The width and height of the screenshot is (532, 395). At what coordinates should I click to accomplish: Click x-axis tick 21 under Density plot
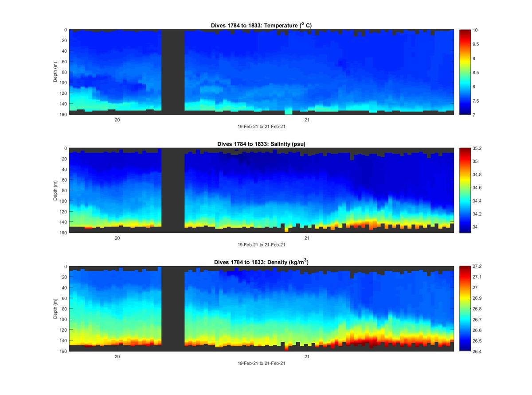307,356
